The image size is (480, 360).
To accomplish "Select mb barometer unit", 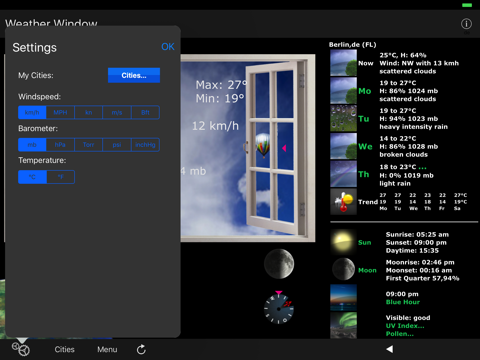I will [32, 145].
